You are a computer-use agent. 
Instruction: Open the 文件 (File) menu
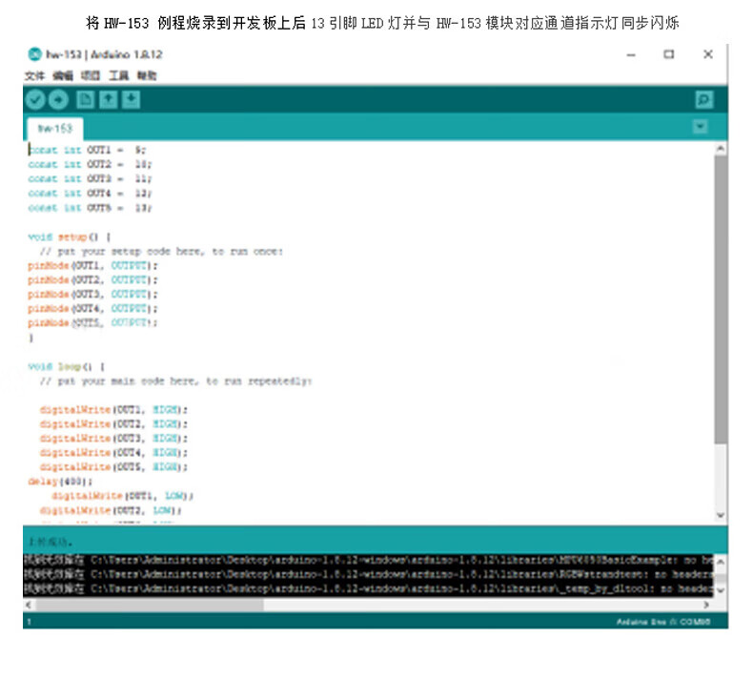tap(34, 75)
